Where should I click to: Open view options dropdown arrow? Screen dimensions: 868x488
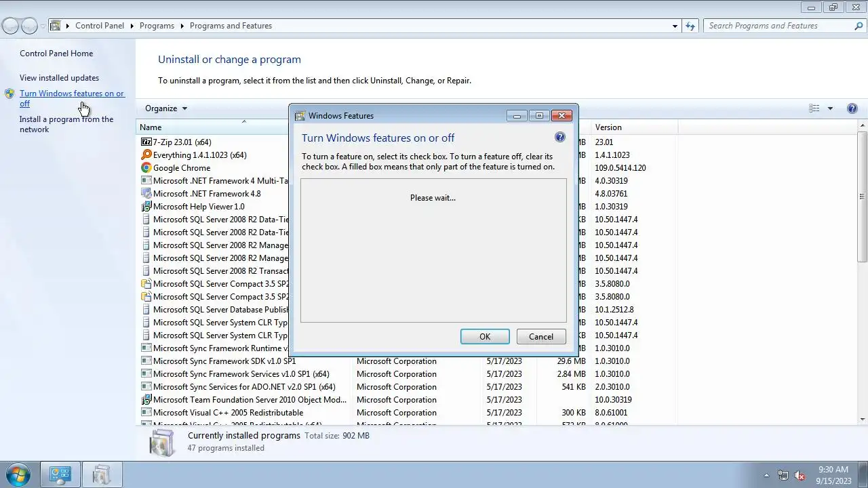coord(830,108)
